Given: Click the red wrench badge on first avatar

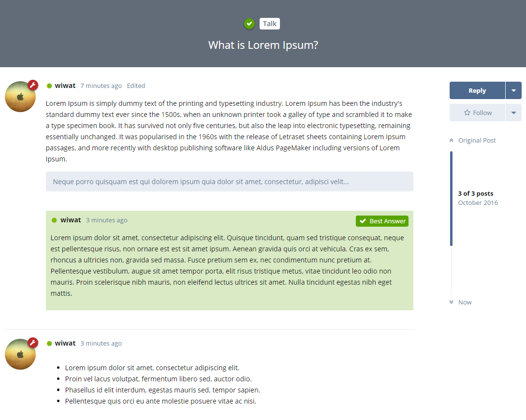Looking at the screenshot, I should [33, 85].
